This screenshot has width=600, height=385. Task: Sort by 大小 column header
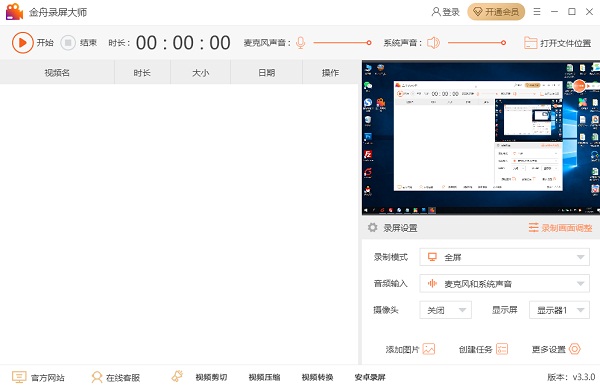[200, 72]
